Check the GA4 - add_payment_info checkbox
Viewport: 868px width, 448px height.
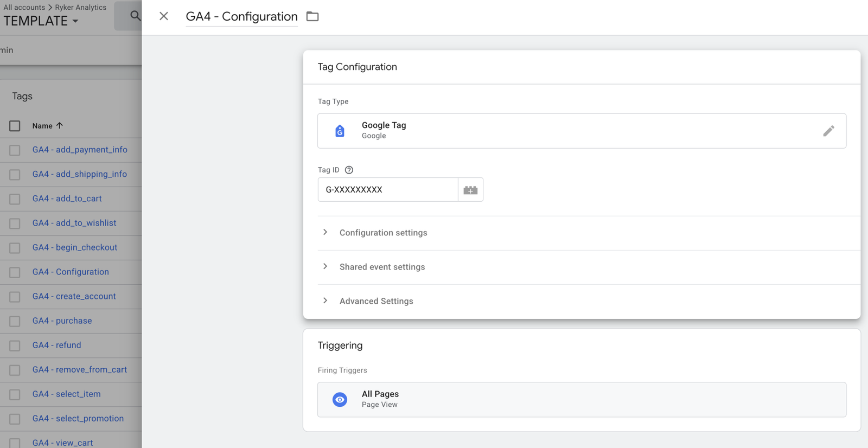tap(15, 150)
